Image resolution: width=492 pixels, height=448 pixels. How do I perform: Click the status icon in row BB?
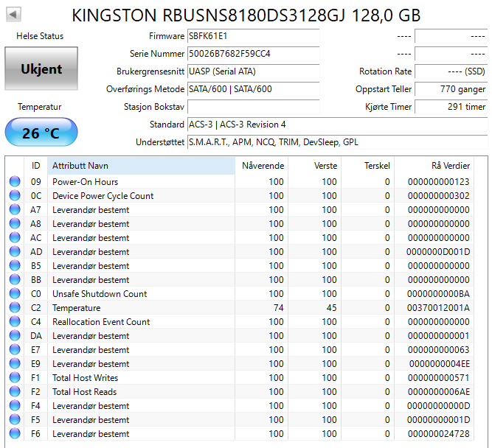tap(15, 280)
